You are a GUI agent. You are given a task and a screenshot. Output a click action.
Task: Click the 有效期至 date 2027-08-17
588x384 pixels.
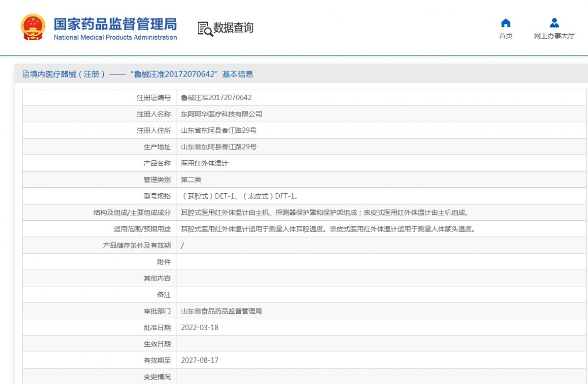[202, 360]
